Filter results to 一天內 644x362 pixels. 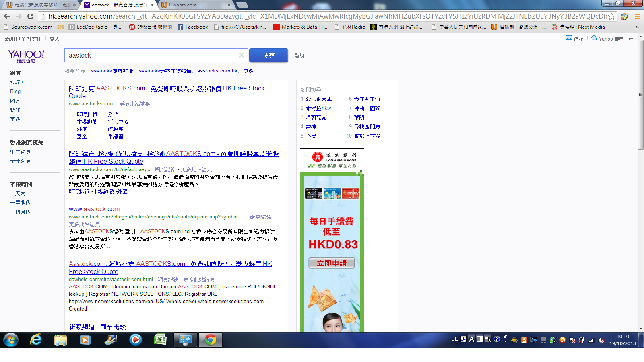(x=18, y=193)
